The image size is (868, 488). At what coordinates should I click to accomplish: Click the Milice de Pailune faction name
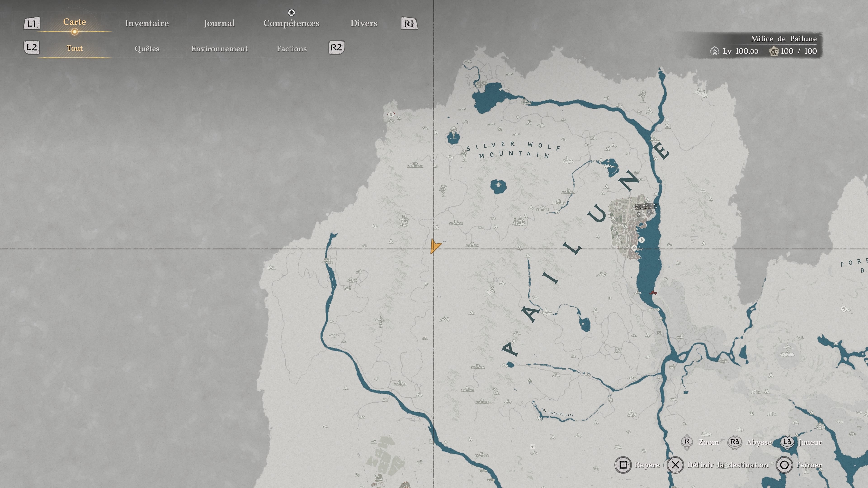[784, 39]
